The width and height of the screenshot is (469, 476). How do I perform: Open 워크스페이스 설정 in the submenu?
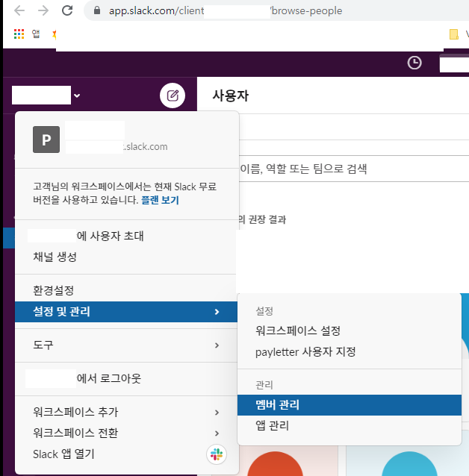[x=350, y=331]
